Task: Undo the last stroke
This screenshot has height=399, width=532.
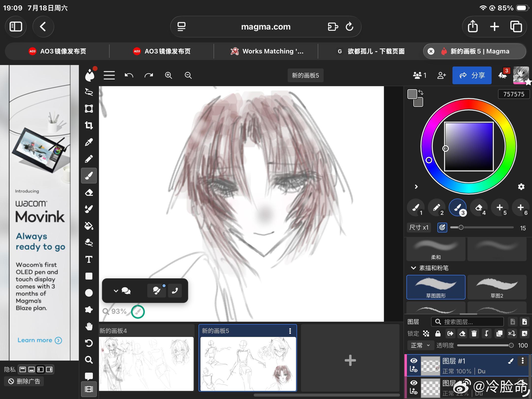Action: click(129, 75)
